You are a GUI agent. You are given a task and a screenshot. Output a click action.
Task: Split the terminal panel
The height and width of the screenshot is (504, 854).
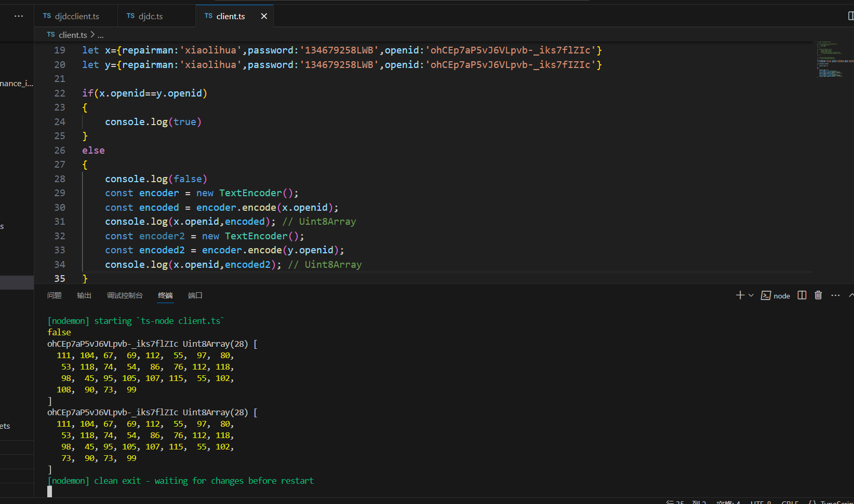(x=802, y=295)
